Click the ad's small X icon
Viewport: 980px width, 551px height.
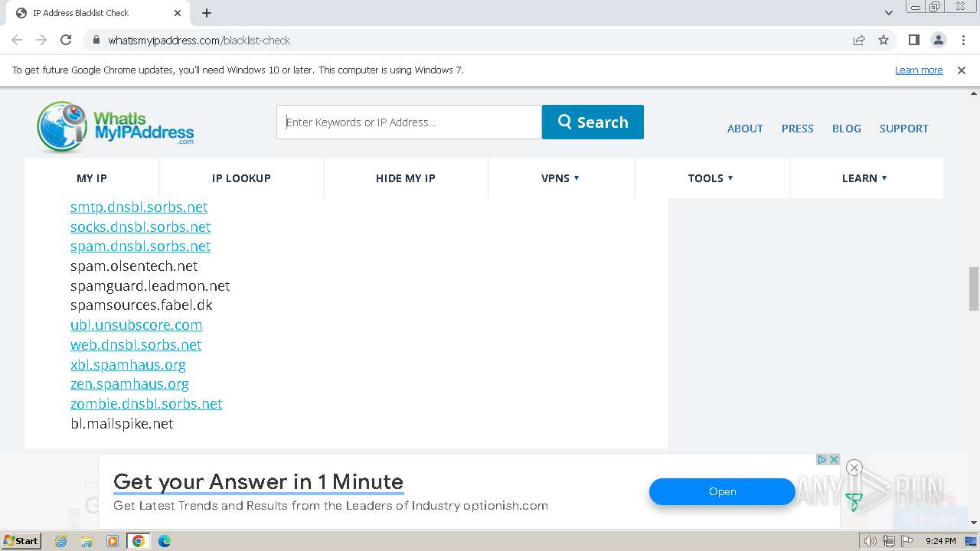[x=834, y=459]
